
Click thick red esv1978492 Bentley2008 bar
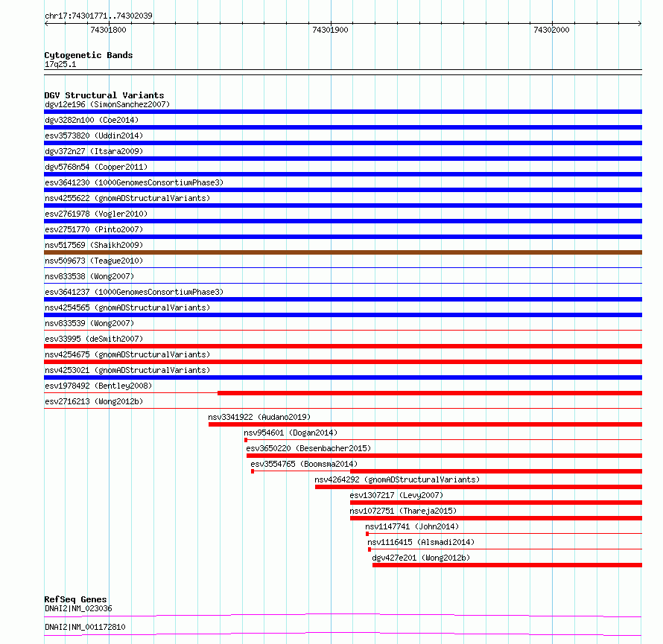(430, 393)
